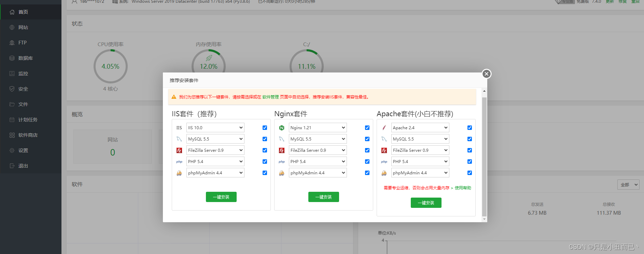Click the gear icon beside 设置

(x=12, y=150)
